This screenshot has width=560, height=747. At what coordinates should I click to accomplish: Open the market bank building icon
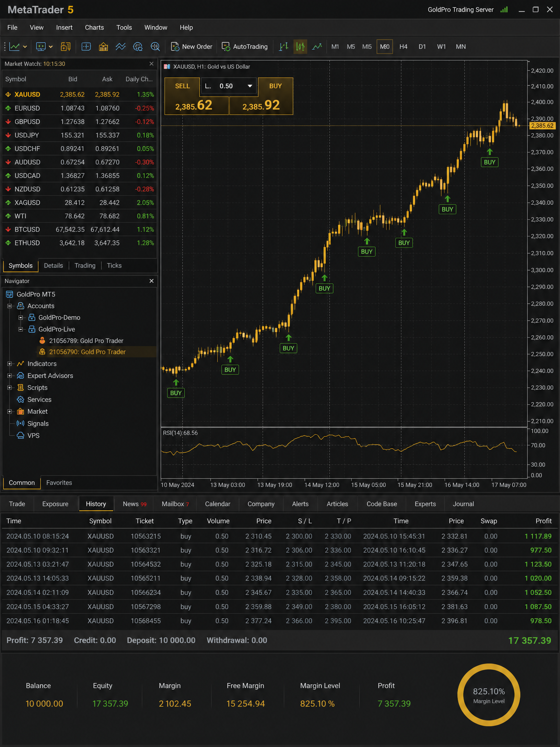coord(103,47)
